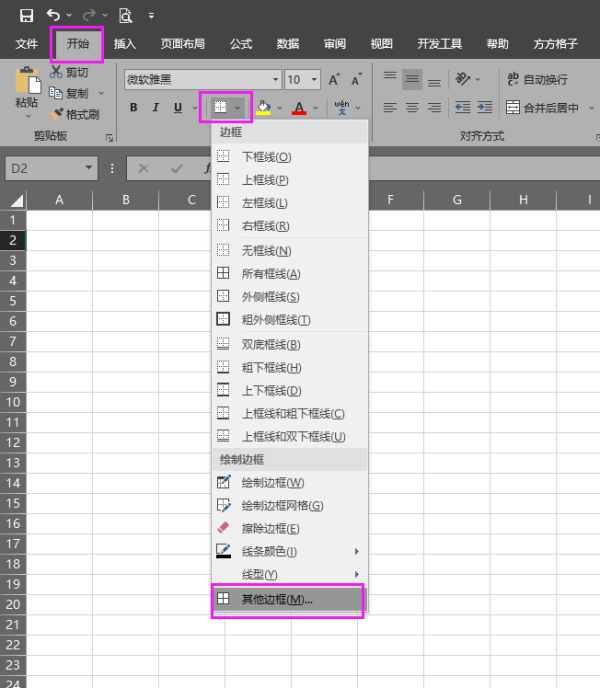Choose 双底框线(B) double bottom border

[289, 345]
